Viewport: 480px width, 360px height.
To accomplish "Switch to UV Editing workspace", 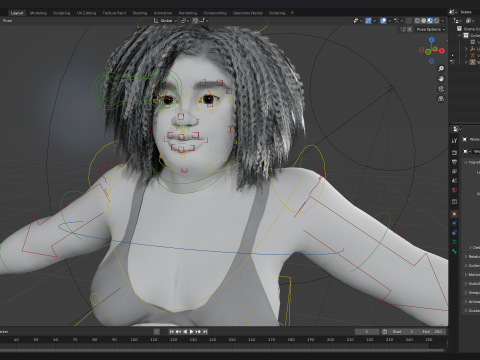I will point(86,13).
